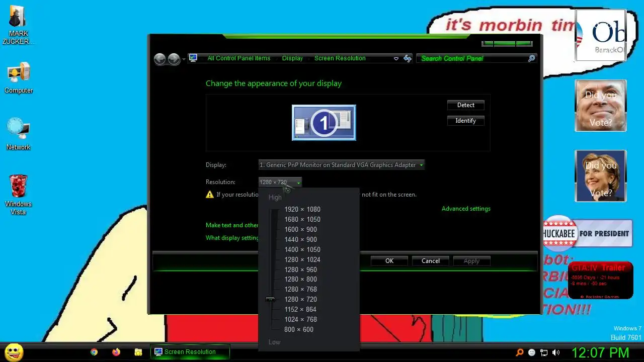Click the Apply button
The image size is (644, 362).
[471, 261]
